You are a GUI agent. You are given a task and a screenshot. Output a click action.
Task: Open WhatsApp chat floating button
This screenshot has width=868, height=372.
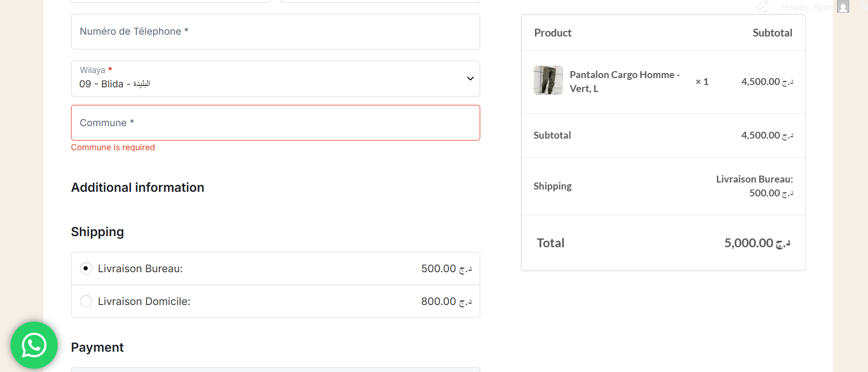click(x=34, y=345)
